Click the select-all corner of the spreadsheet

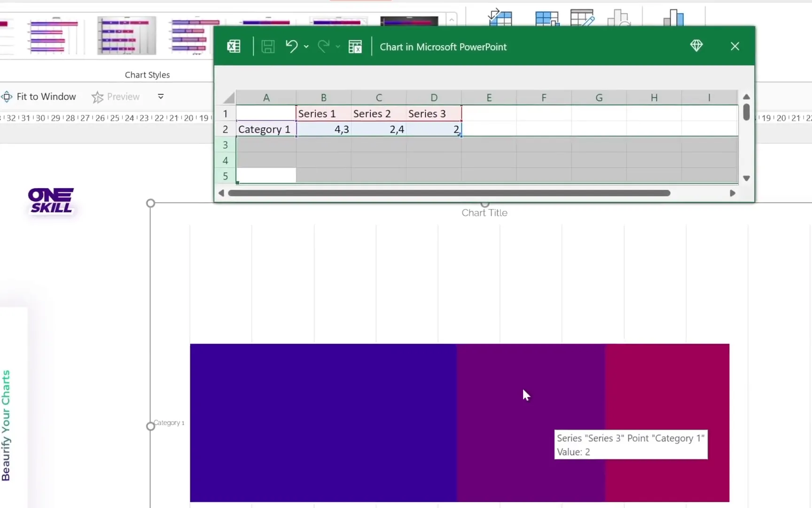pos(228,97)
